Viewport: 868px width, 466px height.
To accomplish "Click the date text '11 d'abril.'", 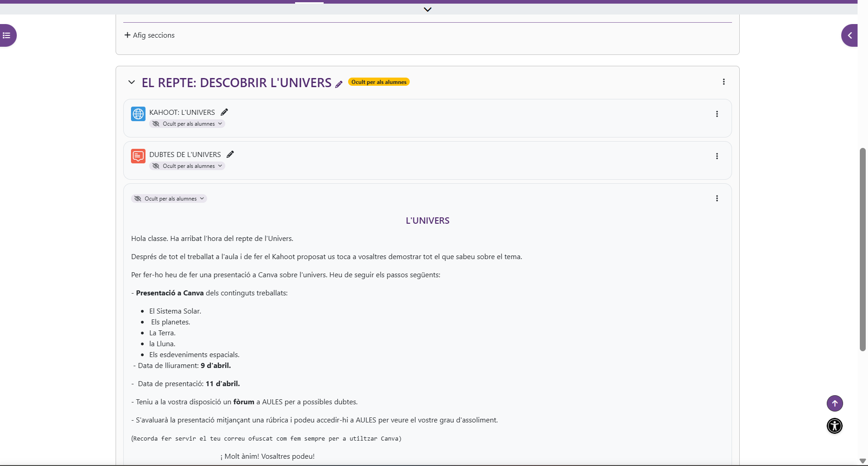I will 223,384.
